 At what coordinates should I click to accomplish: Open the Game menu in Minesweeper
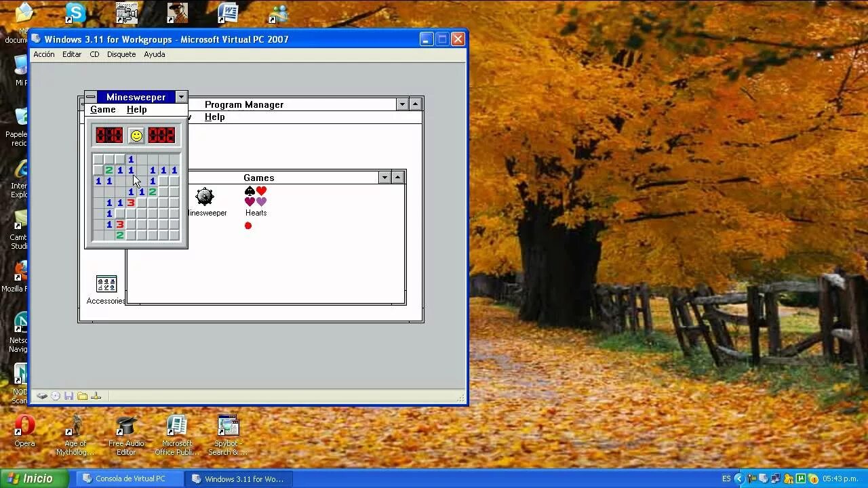[103, 110]
